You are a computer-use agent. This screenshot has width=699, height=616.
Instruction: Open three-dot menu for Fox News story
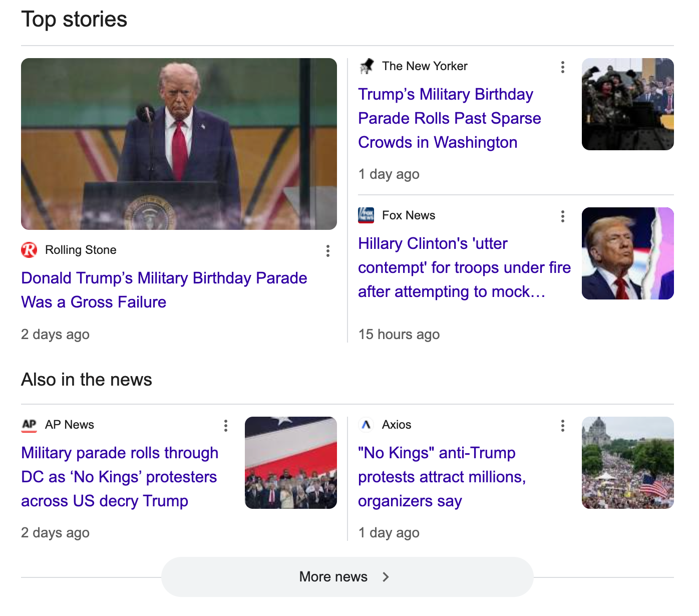point(562,216)
